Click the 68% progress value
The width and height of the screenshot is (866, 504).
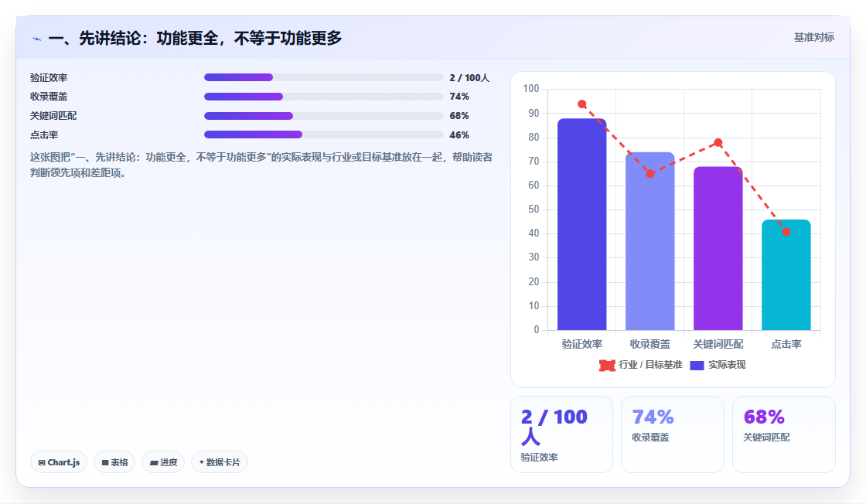click(x=459, y=116)
